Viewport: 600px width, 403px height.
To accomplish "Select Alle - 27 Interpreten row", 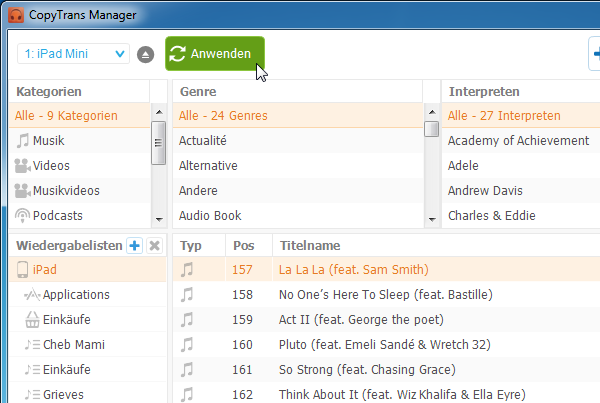I will (521, 116).
